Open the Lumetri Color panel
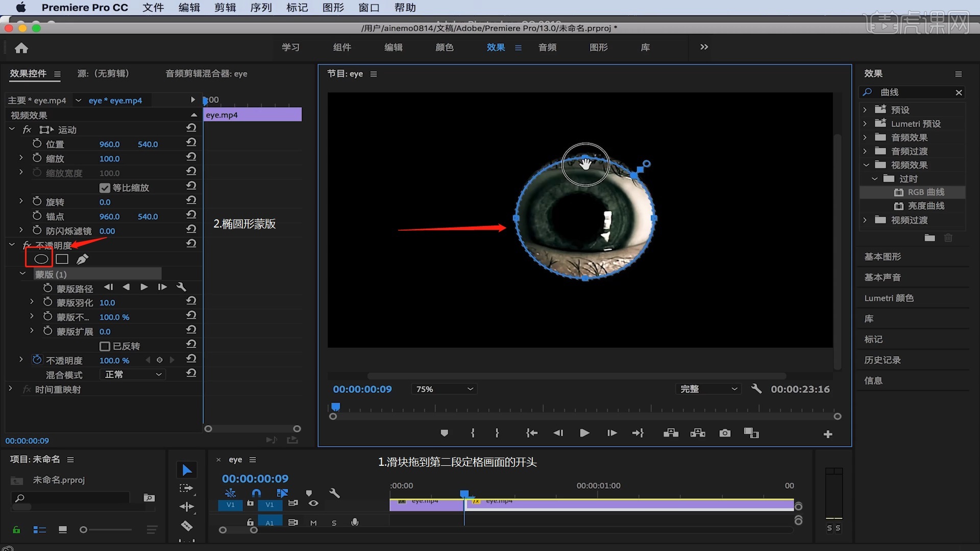The width and height of the screenshot is (980, 551). (x=889, y=298)
